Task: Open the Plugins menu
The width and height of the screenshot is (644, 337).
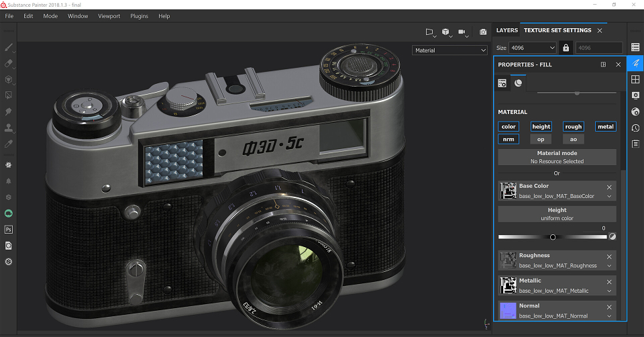Action: click(140, 16)
